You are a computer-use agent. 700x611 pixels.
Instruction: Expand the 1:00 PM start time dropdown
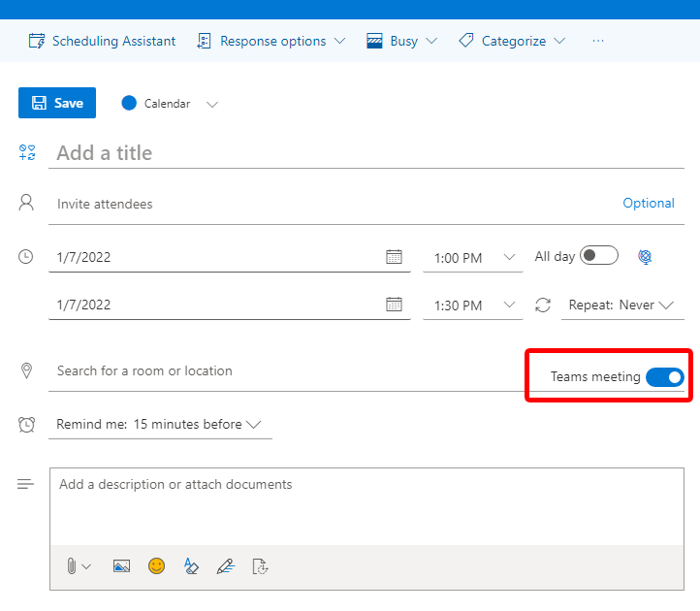(x=509, y=258)
